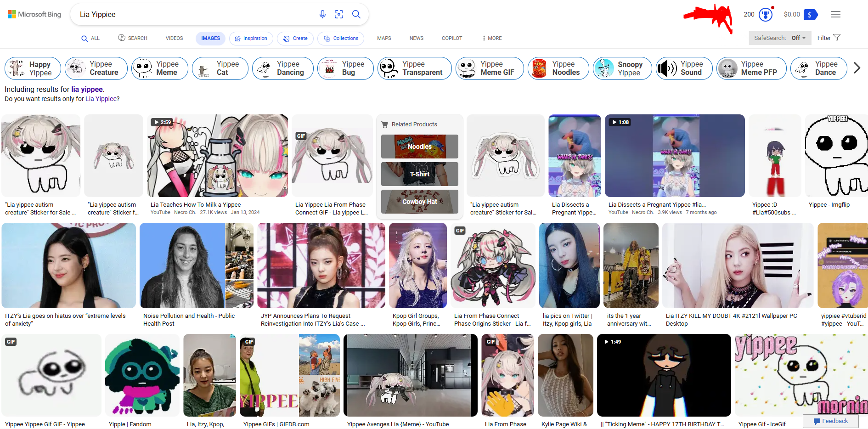Open the Cowboy Hat related product
868x429 pixels.
click(420, 202)
